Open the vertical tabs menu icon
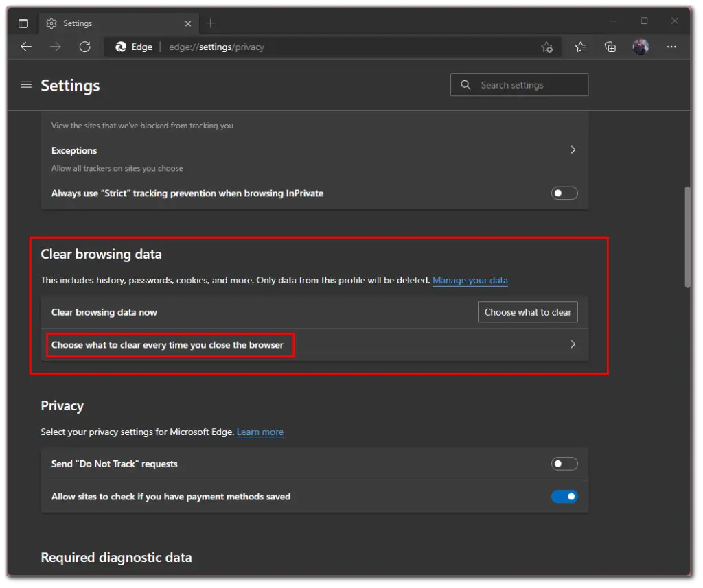Screen dimensions: 703x588 tap(23, 23)
